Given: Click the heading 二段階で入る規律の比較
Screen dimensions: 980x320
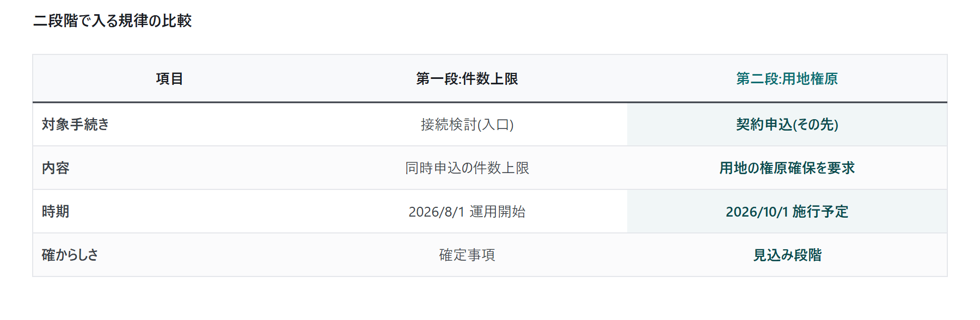Looking at the screenshot, I should 112,21.
